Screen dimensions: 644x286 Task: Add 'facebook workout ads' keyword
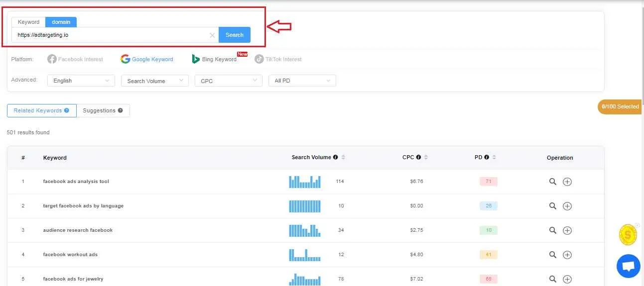567,255
